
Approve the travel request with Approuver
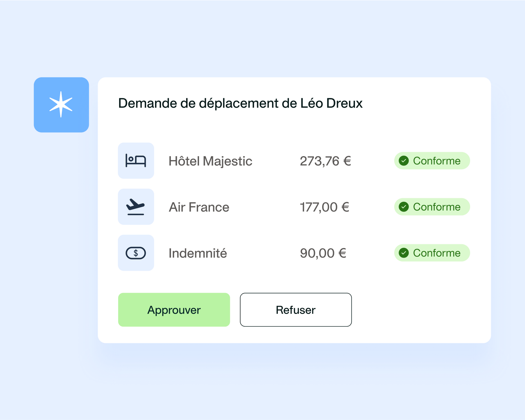174,310
